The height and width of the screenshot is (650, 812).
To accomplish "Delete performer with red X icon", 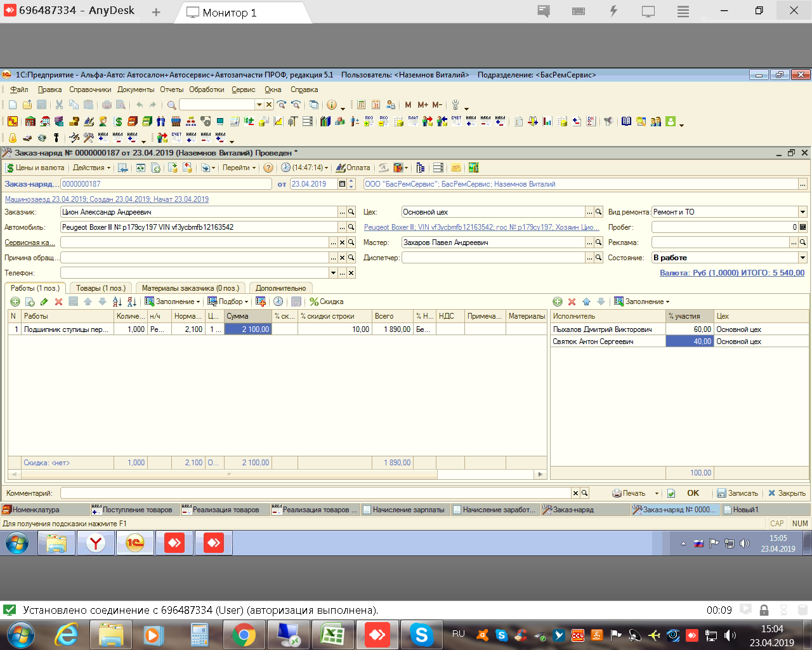I will tap(572, 302).
